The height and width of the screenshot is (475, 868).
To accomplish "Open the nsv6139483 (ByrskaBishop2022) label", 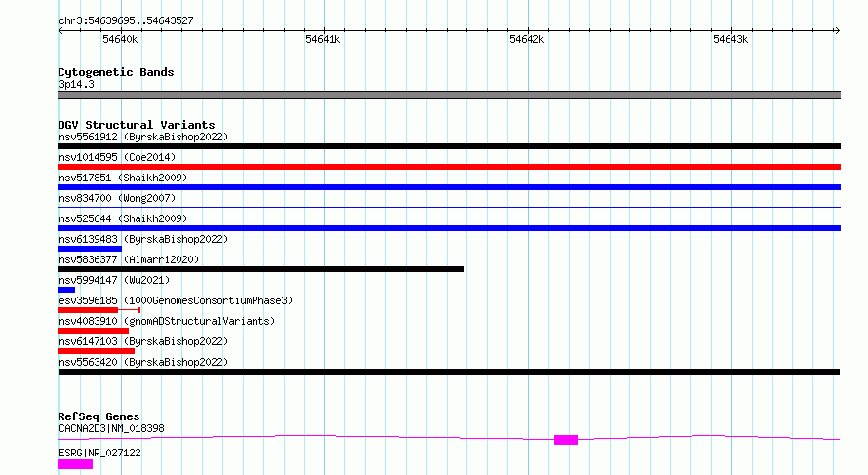I will pos(143,239).
